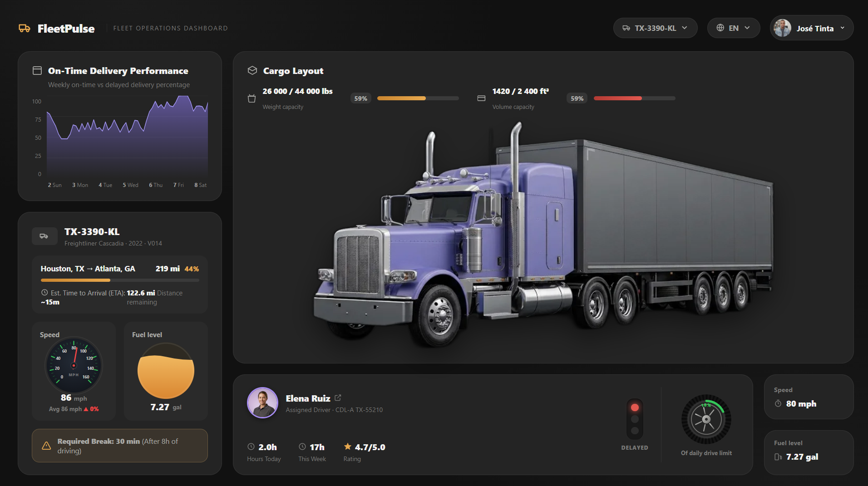Viewport: 868px width, 486px height.
Task: Click the FleetPulse truck logo icon
Action: point(25,29)
